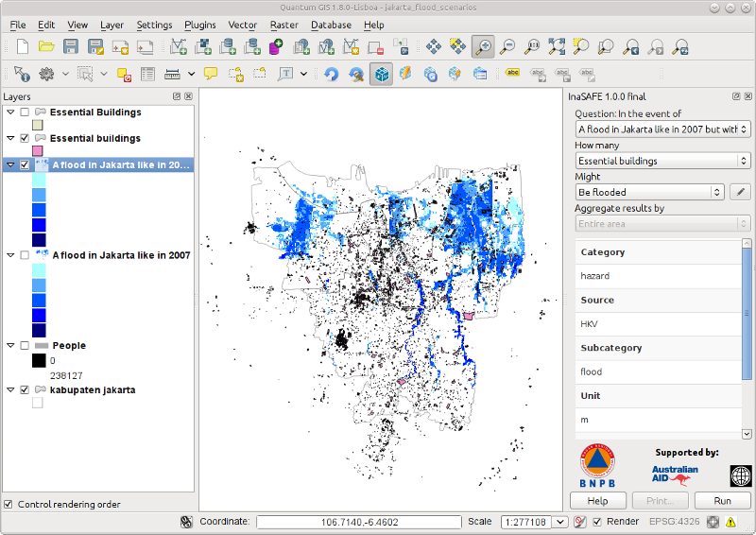Check the A flood in Jakarta like in 2007 layer
Screen dimensions: 756x535
[x=25, y=255]
